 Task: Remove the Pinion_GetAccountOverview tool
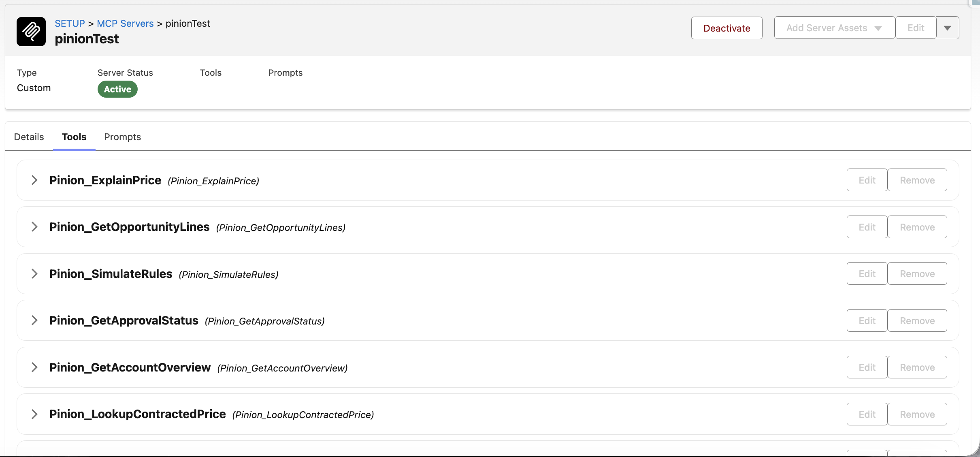point(917,367)
